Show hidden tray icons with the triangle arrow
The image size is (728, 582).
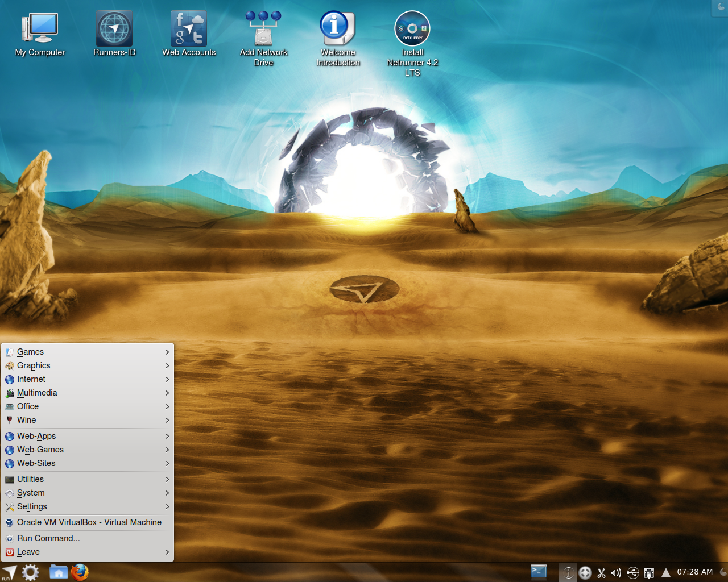pyautogui.click(x=666, y=572)
